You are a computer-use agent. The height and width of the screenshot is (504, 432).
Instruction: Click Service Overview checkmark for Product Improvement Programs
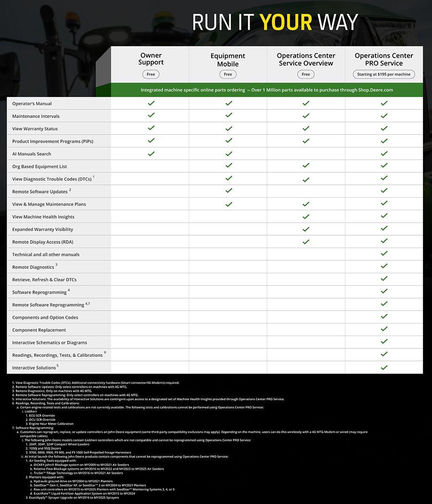click(306, 141)
